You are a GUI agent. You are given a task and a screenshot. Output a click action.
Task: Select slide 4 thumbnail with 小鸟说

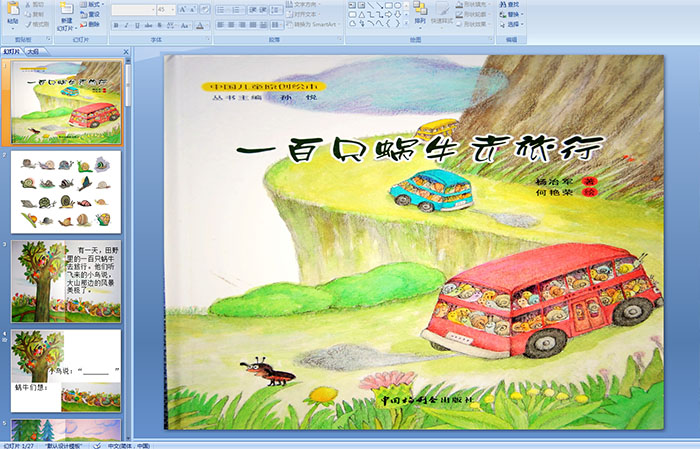click(66, 370)
